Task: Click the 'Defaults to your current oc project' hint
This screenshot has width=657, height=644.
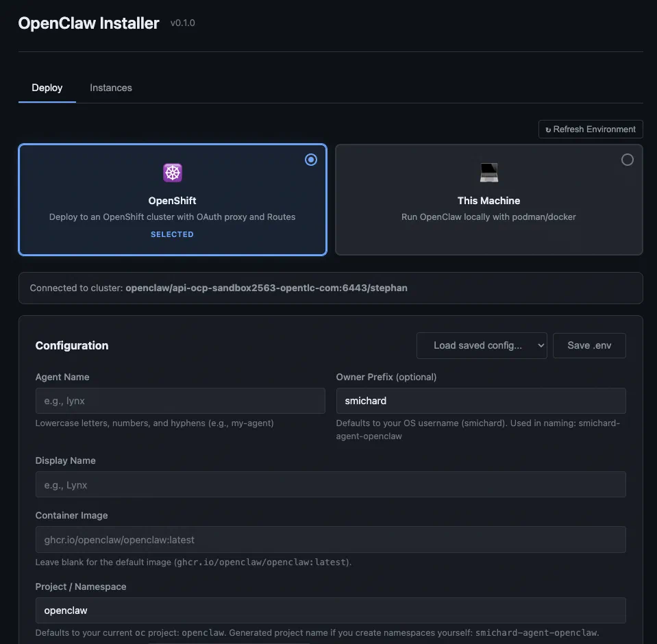Action: [x=317, y=632]
